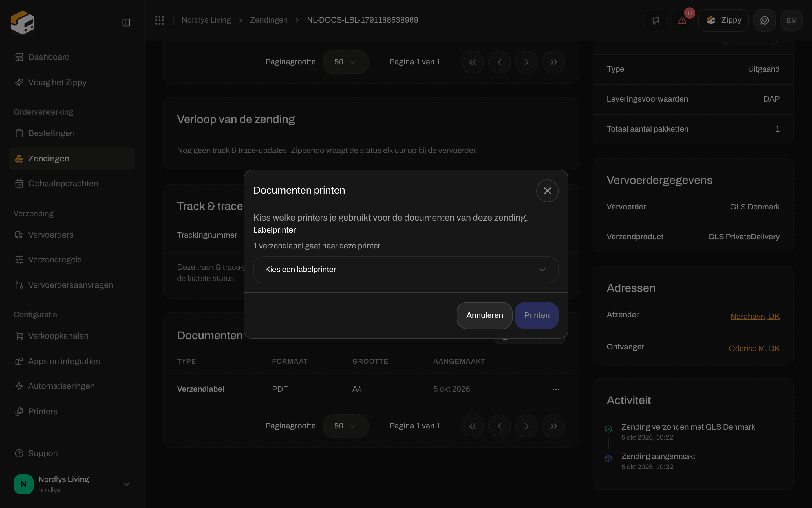Open Verzendregels in the sidebar

click(x=72, y=260)
